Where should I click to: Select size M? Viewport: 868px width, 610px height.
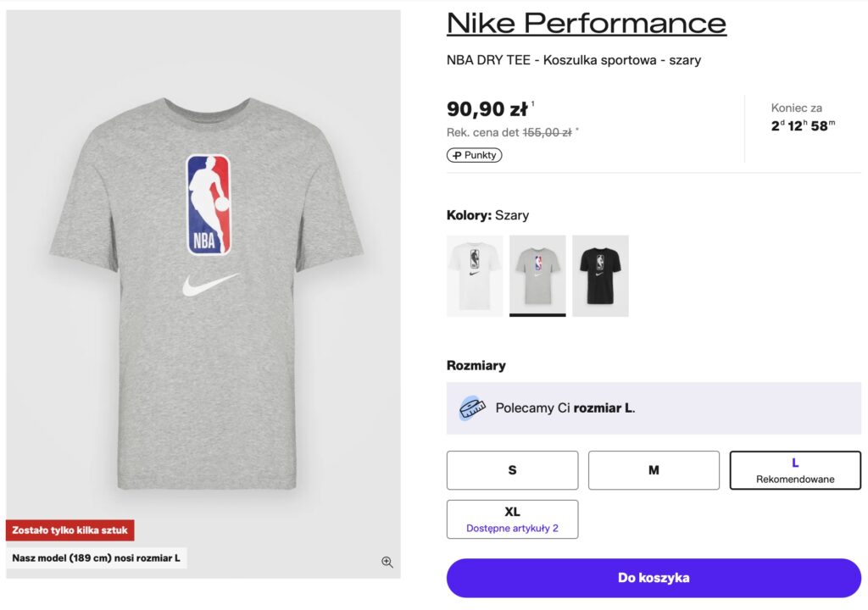[x=654, y=470]
